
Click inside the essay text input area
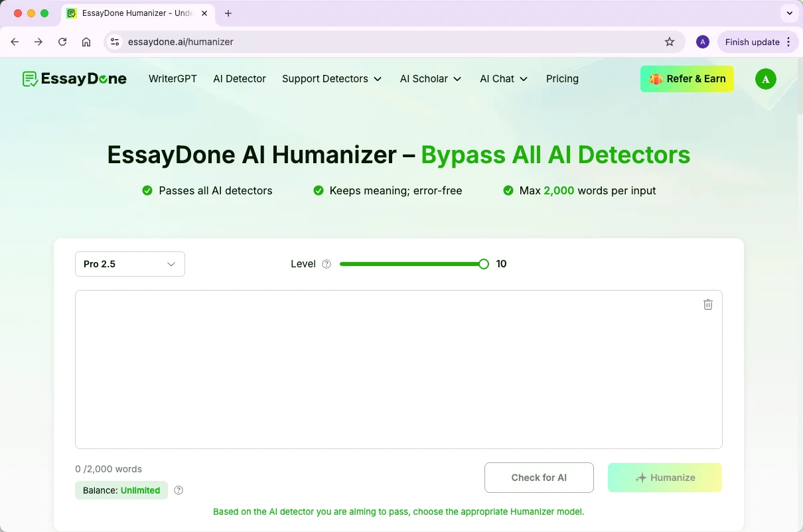[398, 369]
